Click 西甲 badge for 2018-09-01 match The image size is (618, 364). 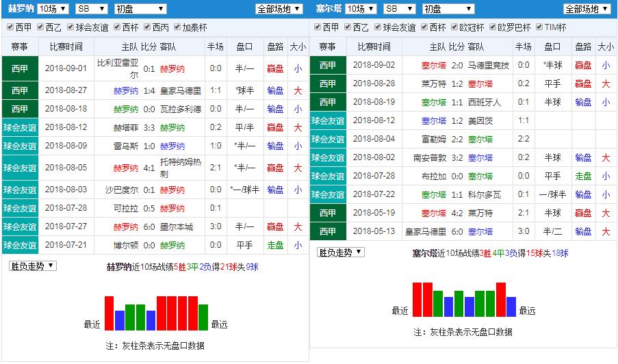point(20,68)
